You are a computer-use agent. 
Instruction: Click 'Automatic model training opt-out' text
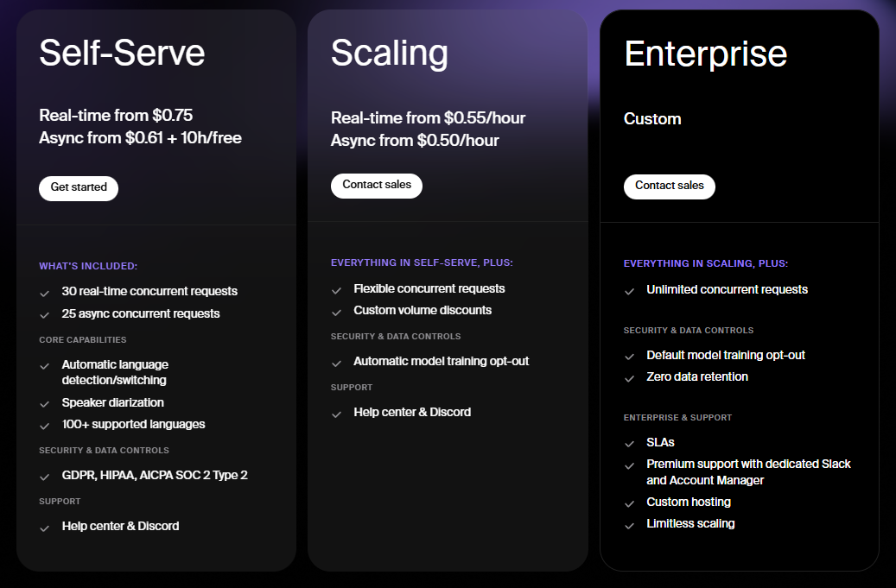[x=442, y=362]
